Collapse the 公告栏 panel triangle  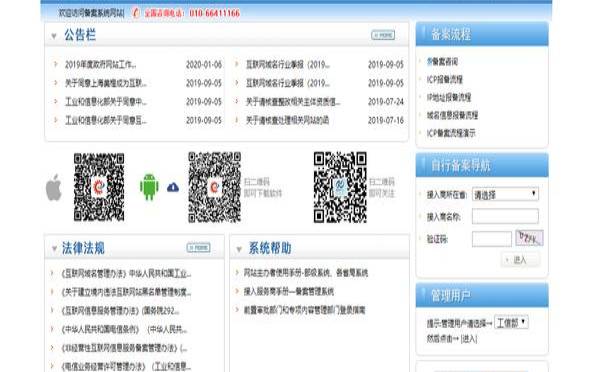(54, 36)
